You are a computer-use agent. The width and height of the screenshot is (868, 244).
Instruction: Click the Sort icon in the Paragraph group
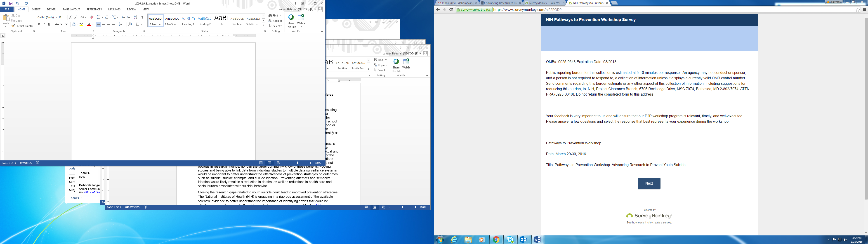[x=135, y=17]
